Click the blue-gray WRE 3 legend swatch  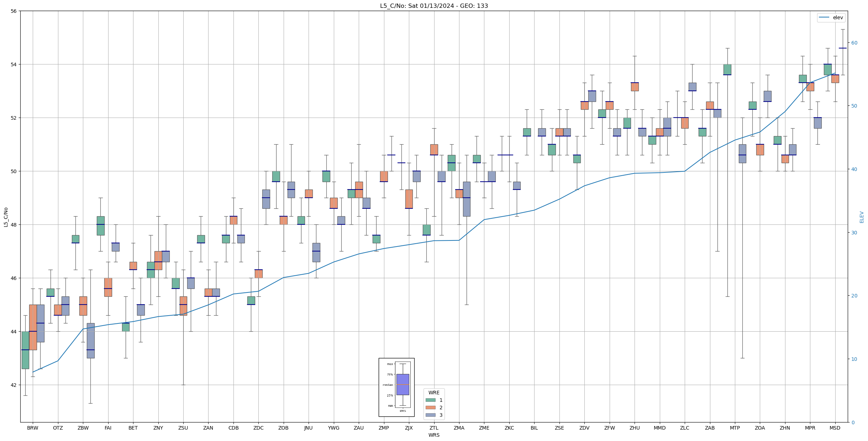coord(430,415)
